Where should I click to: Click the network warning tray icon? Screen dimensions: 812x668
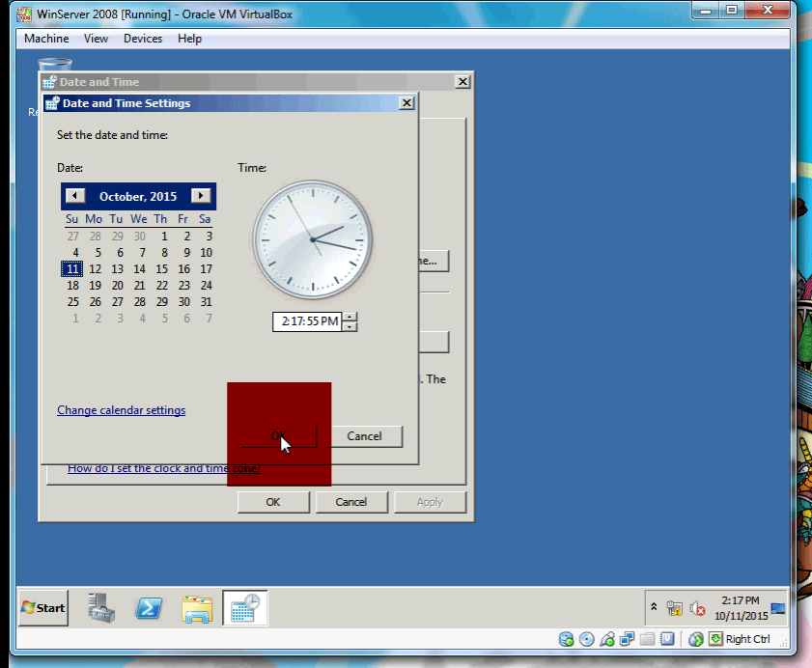tap(674, 608)
